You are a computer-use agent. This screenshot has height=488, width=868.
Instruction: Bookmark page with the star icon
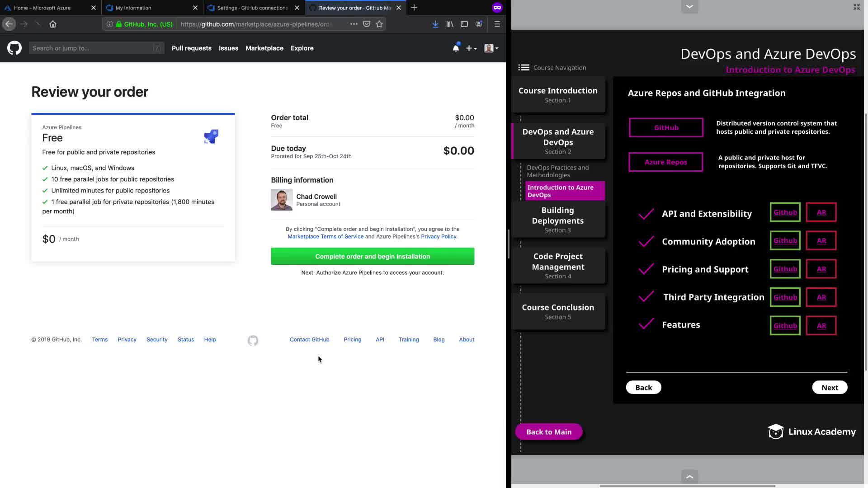(x=379, y=24)
